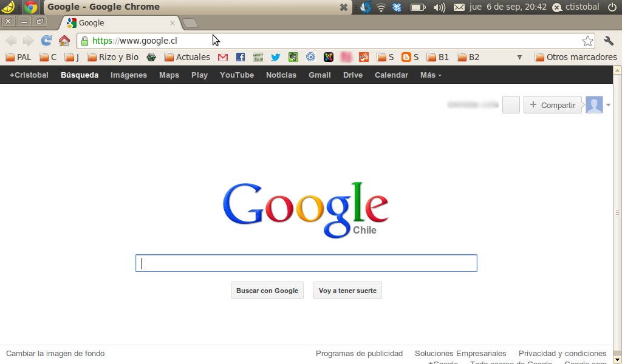The height and width of the screenshot is (364, 622).
Task: Open the Gmail bookmark icon
Action: [223, 58]
